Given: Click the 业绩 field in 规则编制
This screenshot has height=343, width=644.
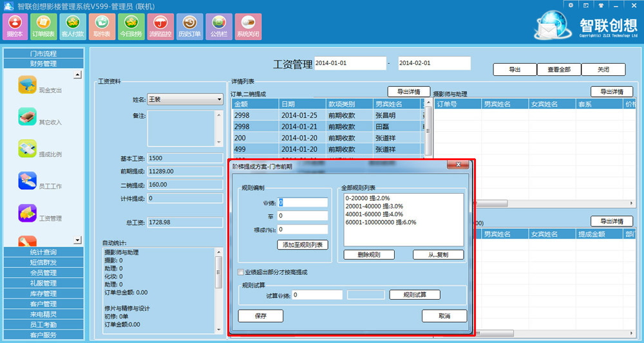Looking at the screenshot, I should (303, 202).
